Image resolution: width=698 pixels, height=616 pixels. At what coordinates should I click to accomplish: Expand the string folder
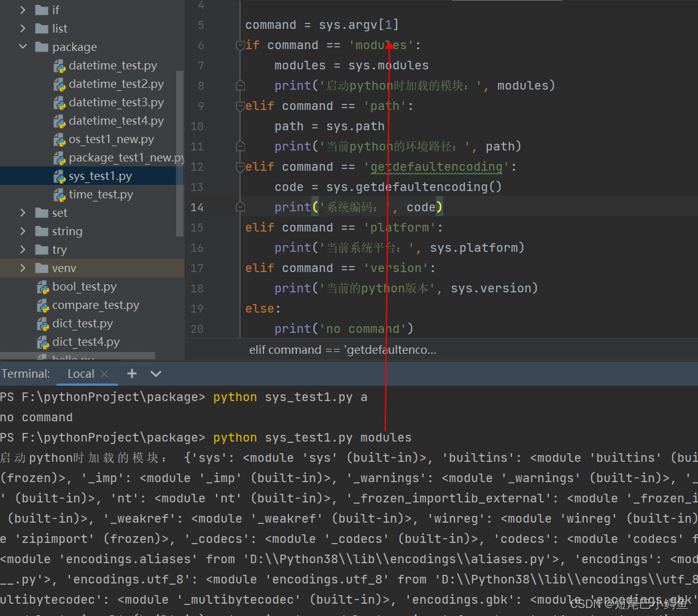[x=23, y=232]
